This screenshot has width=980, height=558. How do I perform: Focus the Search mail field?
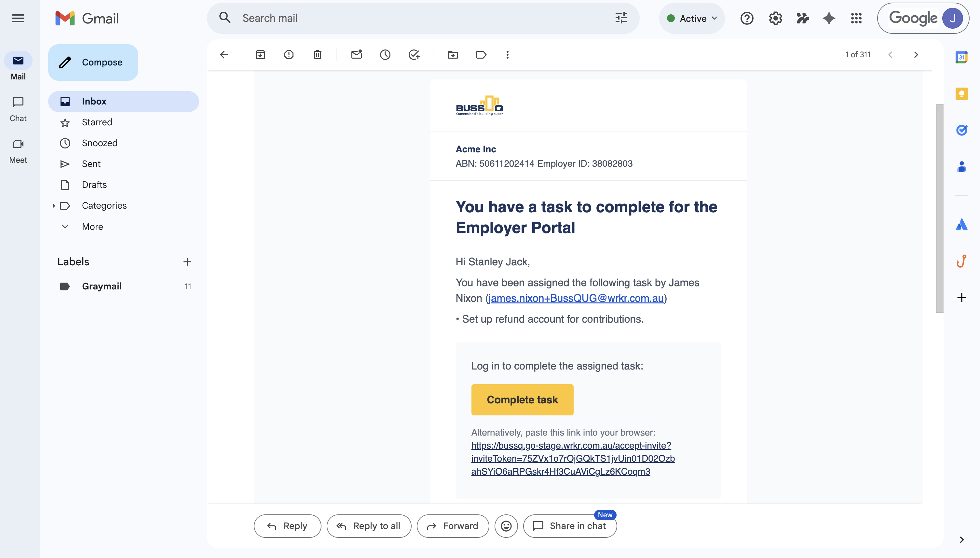point(423,19)
